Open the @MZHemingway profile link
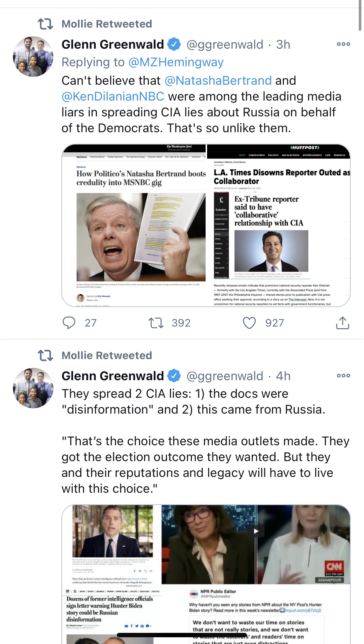The width and height of the screenshot is (364, 644). 176,62
